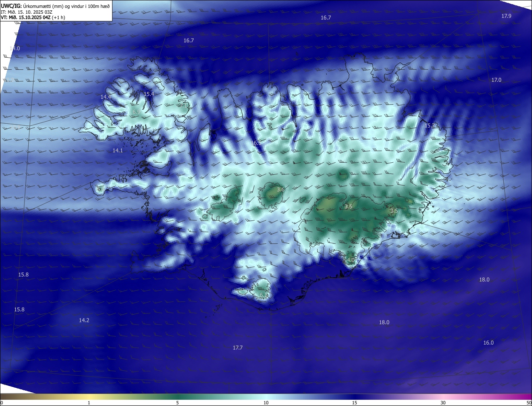Click the 3.6 value on the glacier
The height and width of the screenshot is (406, 532).
[281, 190]
